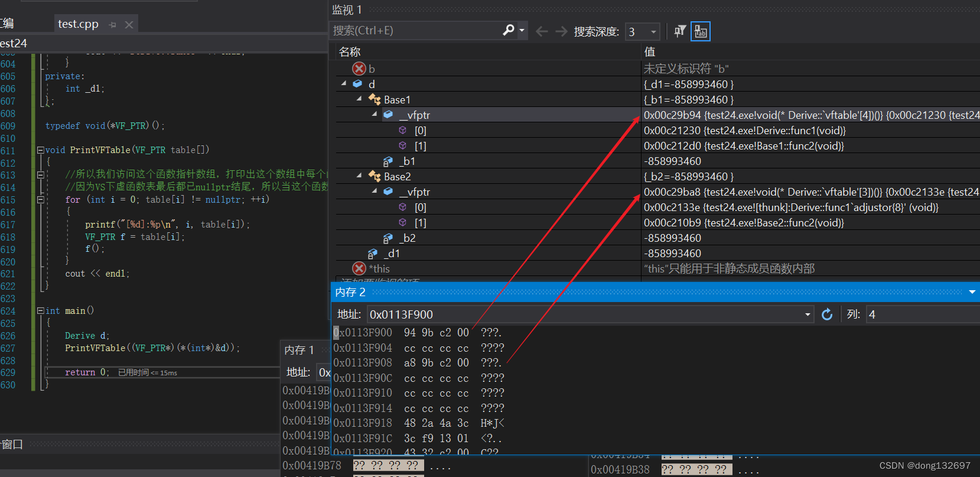Click the 值 column header
Image resolution: width=980 pixels, height=477 pixels.
click(x=649, y=52)
